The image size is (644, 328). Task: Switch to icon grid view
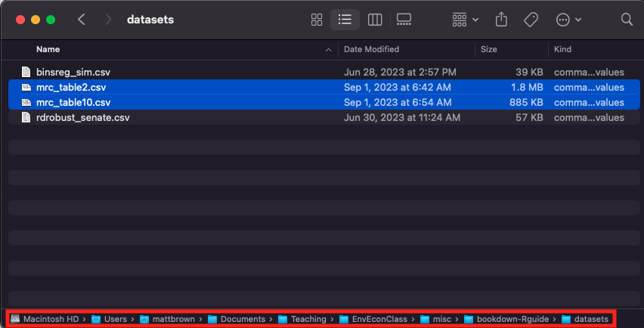point(317,20)
